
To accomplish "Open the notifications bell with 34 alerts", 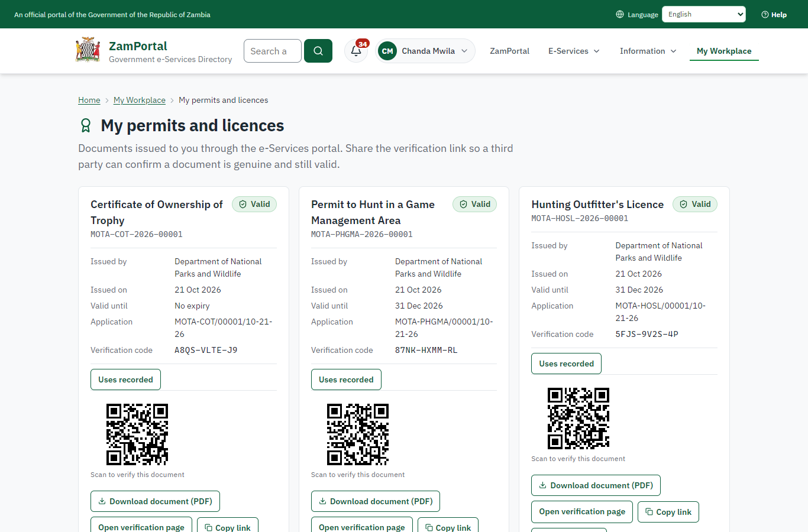I will (356, 51).
